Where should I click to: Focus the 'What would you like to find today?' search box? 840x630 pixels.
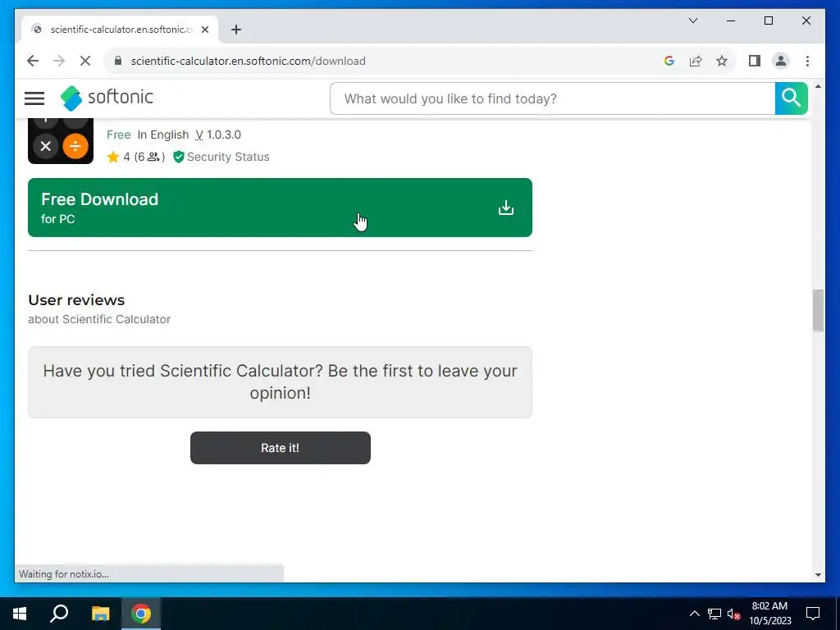(552, 98)
